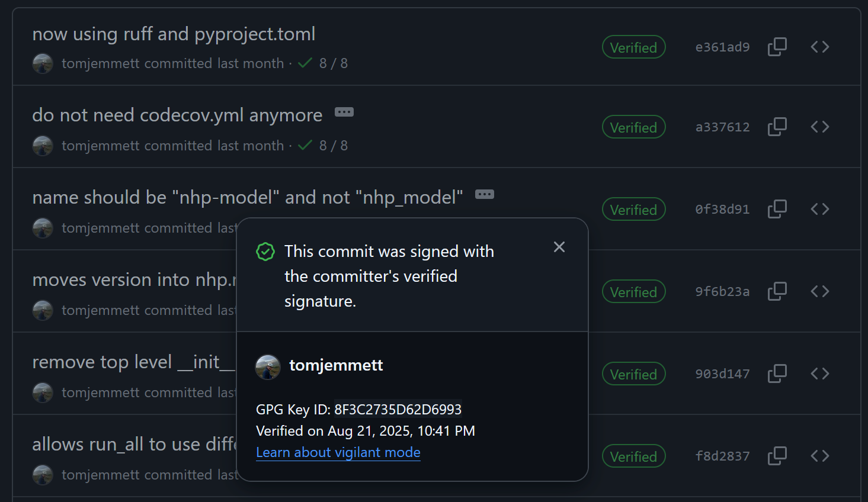Click the Verified badge for commit a337612
This screenshot has height=502, width=868.
[x=633, y=127]
